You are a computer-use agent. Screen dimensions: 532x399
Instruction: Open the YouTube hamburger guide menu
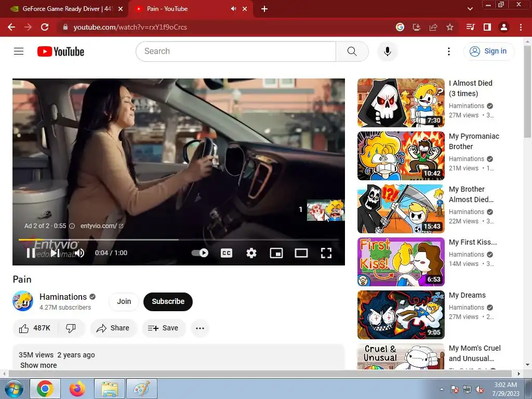point(19,51)
